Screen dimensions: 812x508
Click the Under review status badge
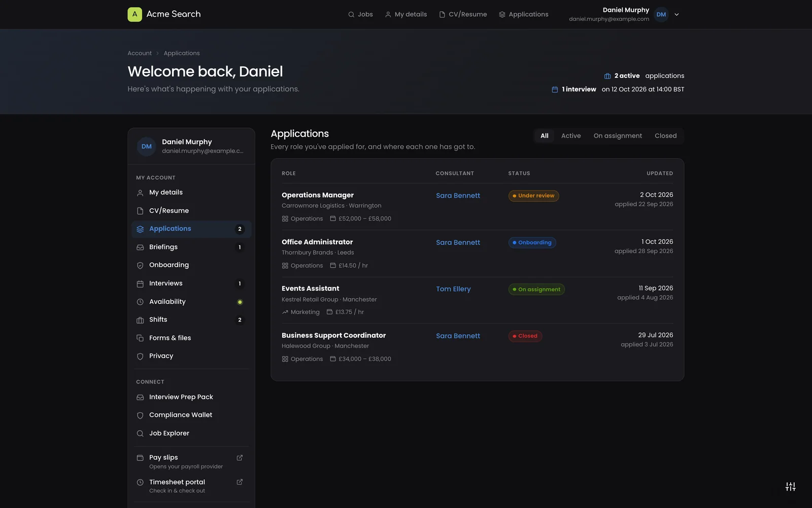point(533,196)
